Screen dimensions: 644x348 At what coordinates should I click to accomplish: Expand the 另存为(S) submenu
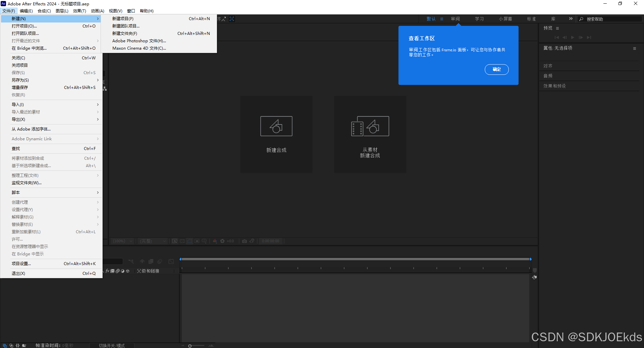[51, 80]
